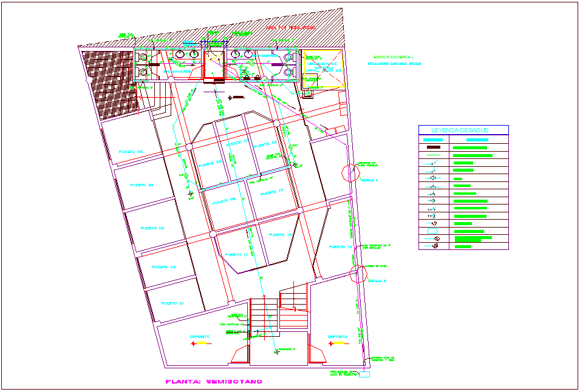580x392 pixels.
Task: Toggle the thin green line legend entry
Action: point(433,154)
